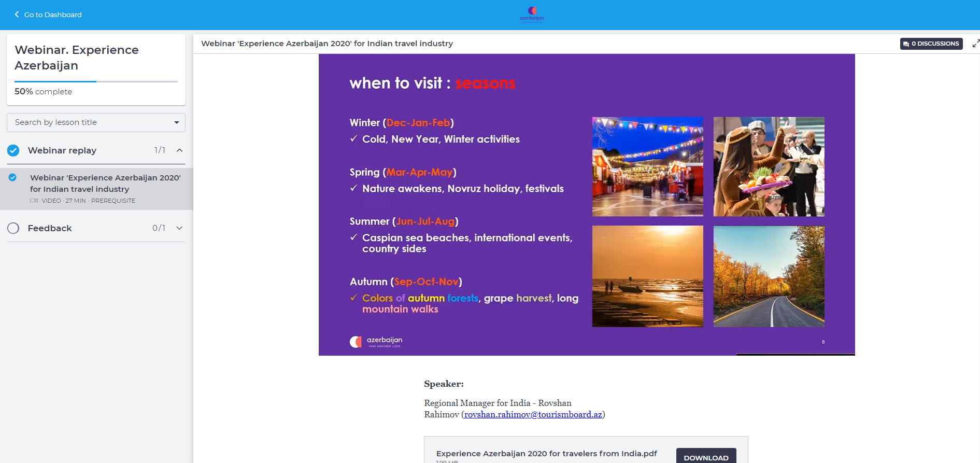Screen dimensions: 980x463
Task: Open the Azerbaijan logo in the header
Action: click(532, 15)
